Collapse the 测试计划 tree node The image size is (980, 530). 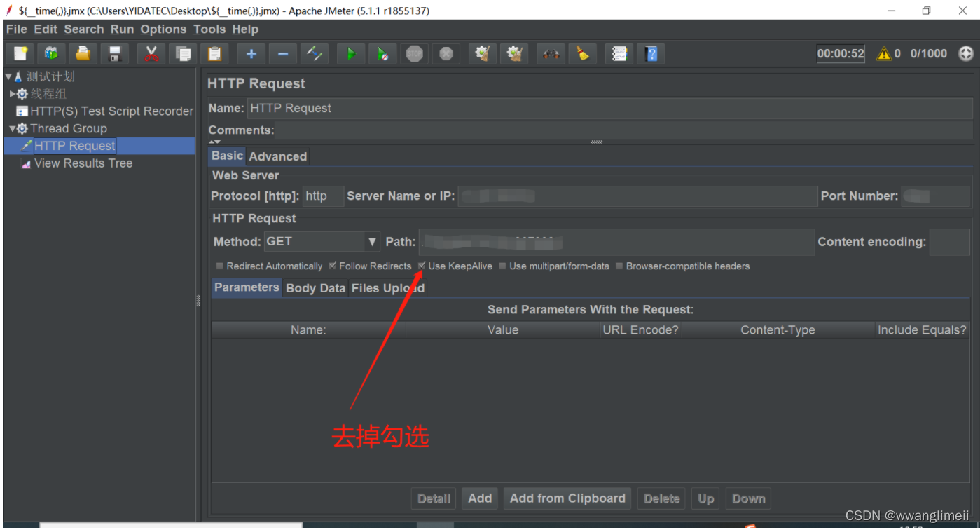tap(8, 76)
